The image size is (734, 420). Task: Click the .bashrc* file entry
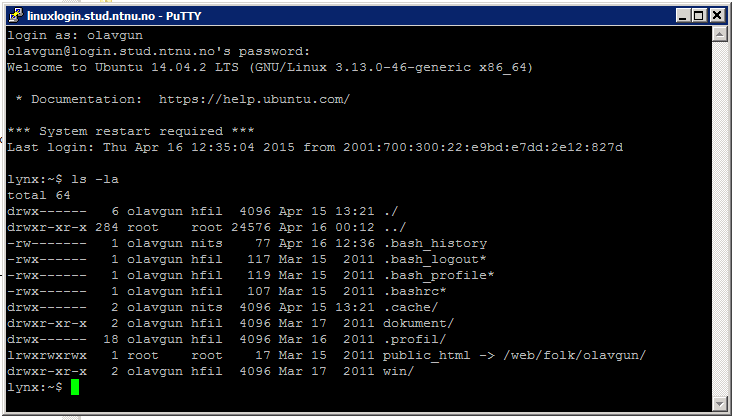(x=415, y=291)
